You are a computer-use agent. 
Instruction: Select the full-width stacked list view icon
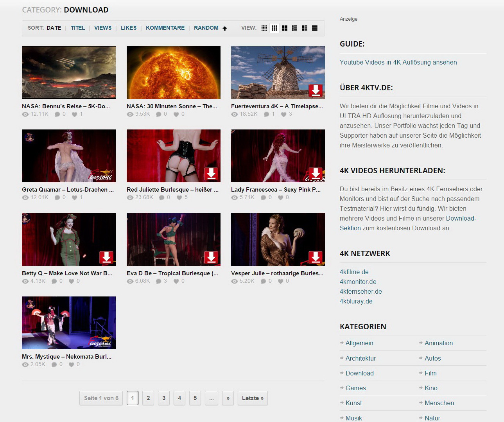tap(315, 28)
